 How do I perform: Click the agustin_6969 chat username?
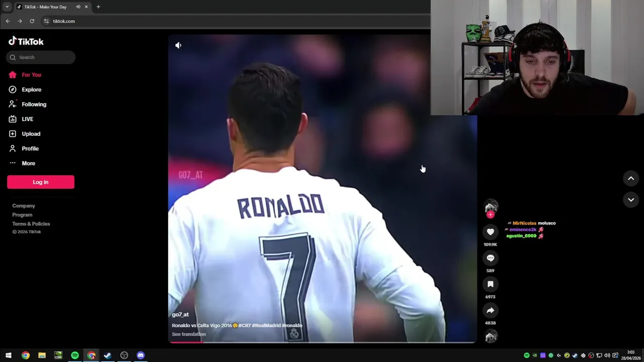pyautogui.click(x=521, y=236)
